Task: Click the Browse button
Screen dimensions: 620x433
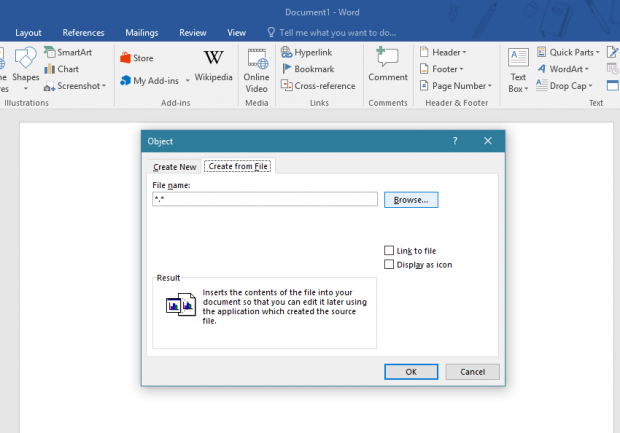Action: pos(410,200)
